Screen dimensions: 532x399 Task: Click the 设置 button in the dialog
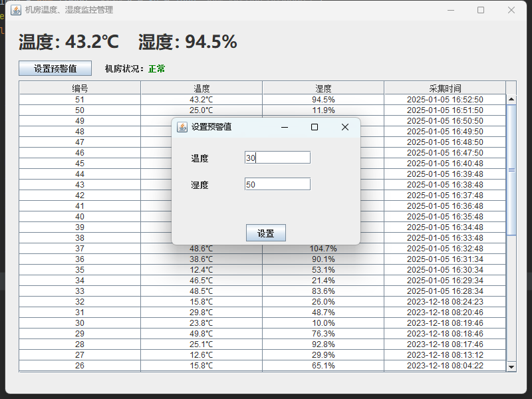265,233
